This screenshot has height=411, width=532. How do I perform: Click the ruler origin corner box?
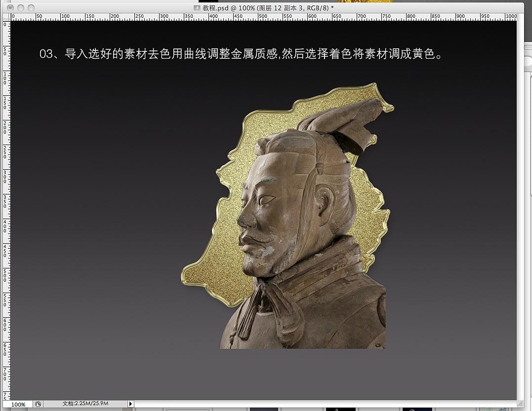pyautogui.click(x=6, y=17)
